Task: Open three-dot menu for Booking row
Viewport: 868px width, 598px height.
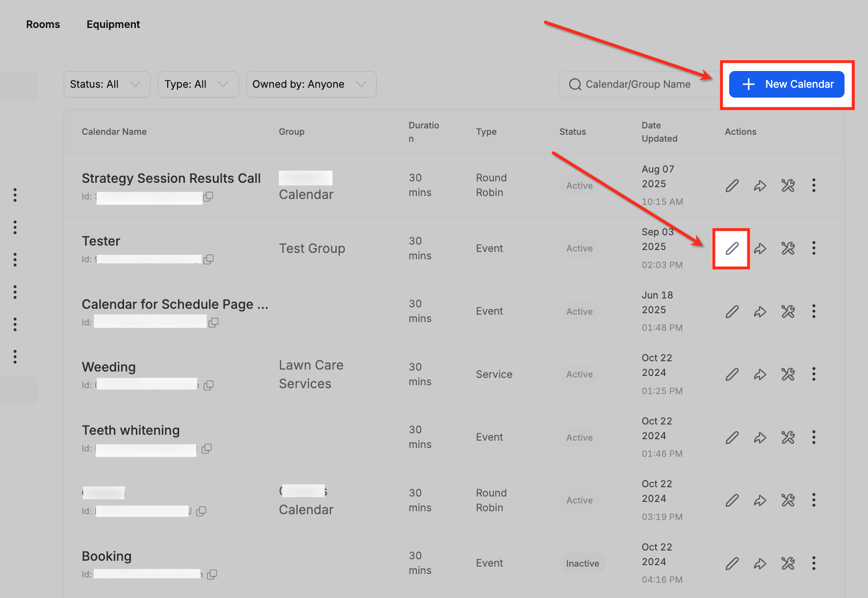Action: tap(814, 563)
